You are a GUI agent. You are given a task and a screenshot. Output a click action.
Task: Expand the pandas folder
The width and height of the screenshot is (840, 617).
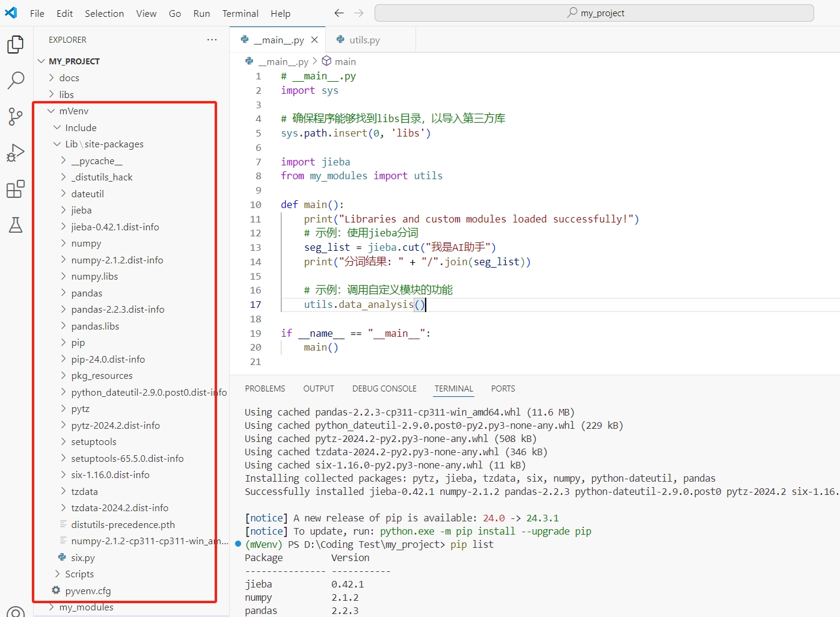click(x=131, y=293)
